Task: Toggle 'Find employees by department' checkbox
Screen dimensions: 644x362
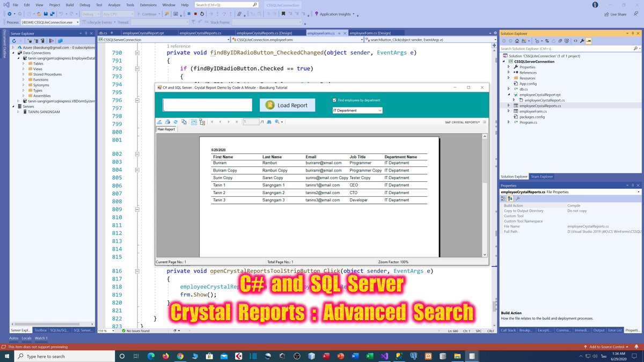Action: point(334,100)
